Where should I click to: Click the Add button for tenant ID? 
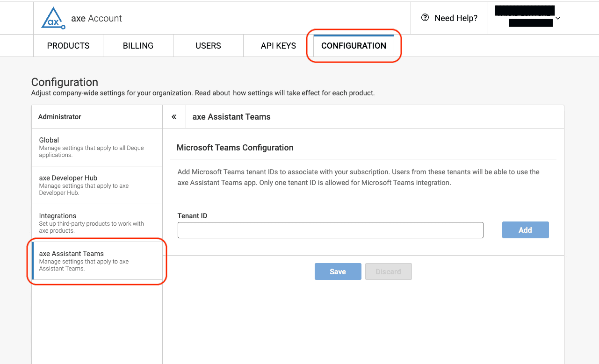click(525, 230)
